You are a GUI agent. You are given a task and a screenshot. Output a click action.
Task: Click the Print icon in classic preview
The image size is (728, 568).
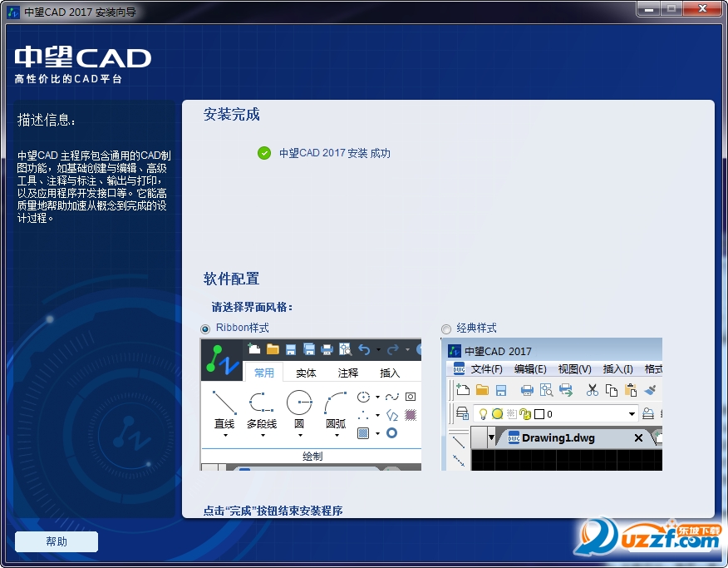pyautogui.click(x=527, y=390)
